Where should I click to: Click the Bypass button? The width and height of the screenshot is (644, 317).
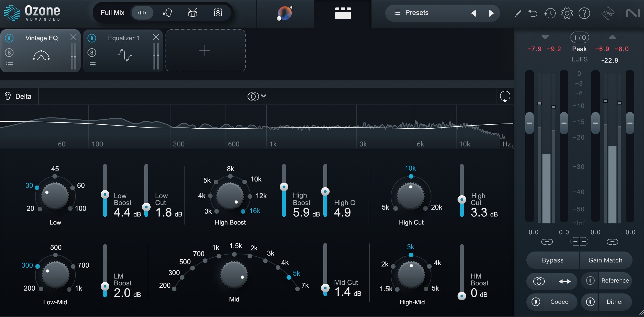click(552, 260)
